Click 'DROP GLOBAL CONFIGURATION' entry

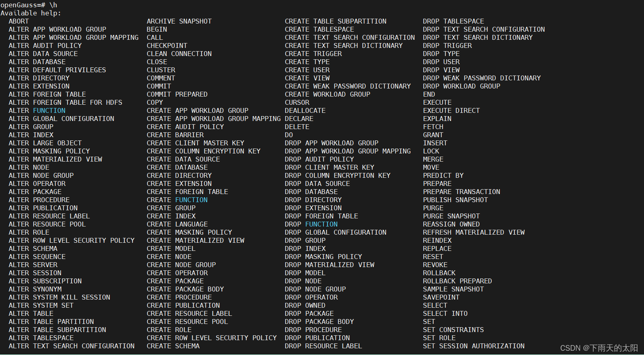tap(336, 232)
